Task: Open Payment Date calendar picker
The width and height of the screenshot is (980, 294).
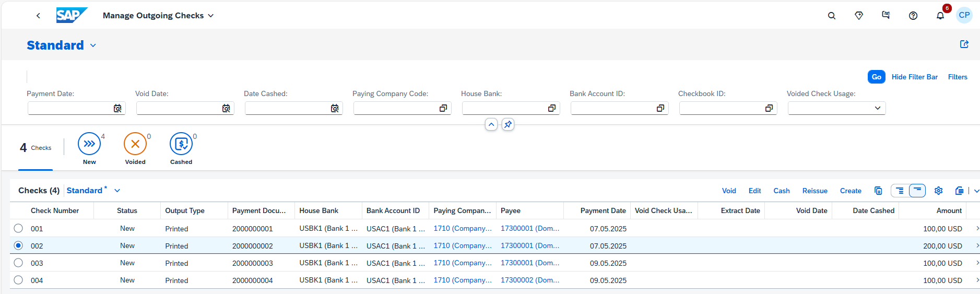Action: (x=117, y=108)
